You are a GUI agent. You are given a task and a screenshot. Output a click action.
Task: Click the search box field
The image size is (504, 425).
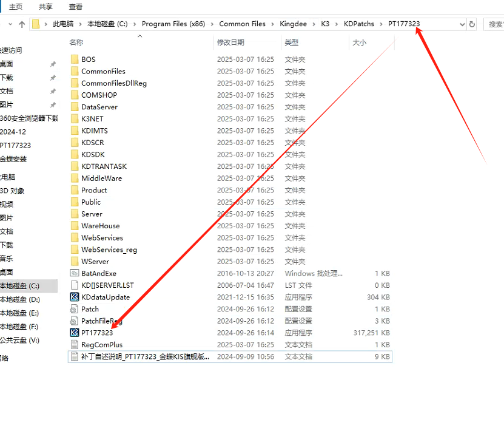tap(494, 24)
